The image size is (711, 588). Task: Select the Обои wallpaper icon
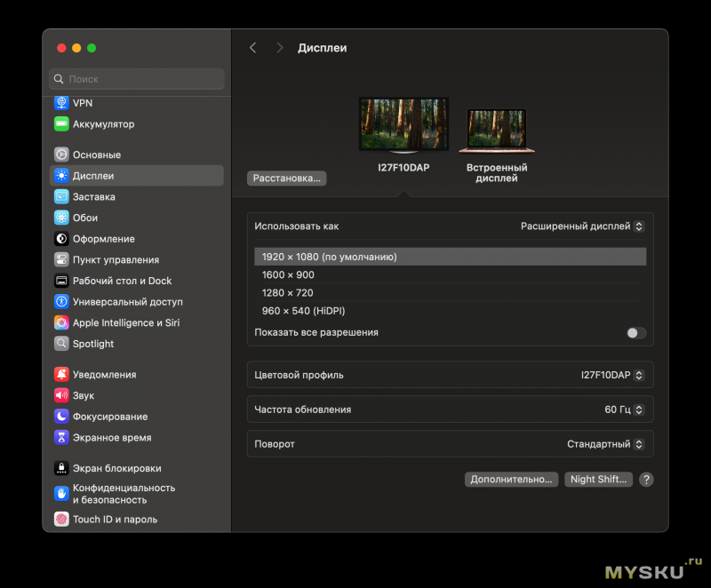61,218
